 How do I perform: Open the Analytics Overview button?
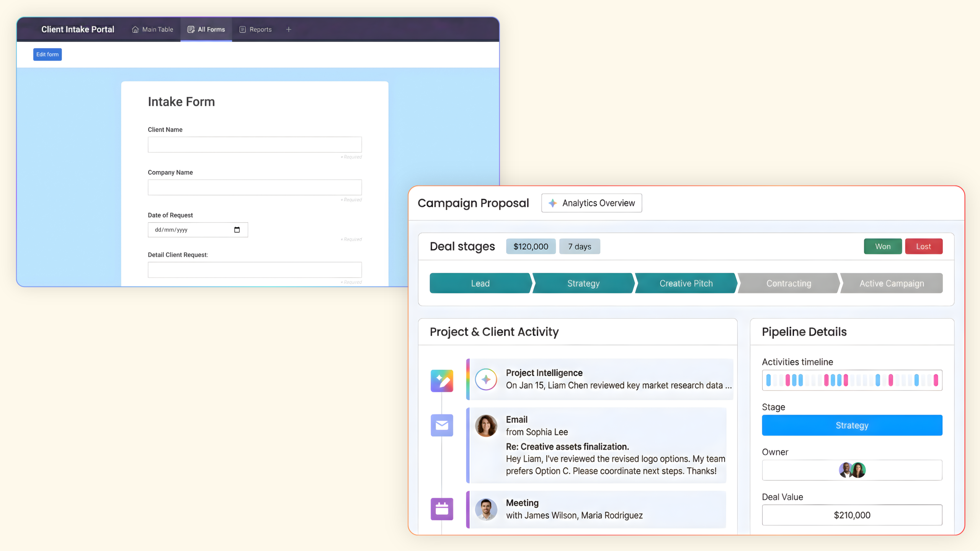coord(591,203)
